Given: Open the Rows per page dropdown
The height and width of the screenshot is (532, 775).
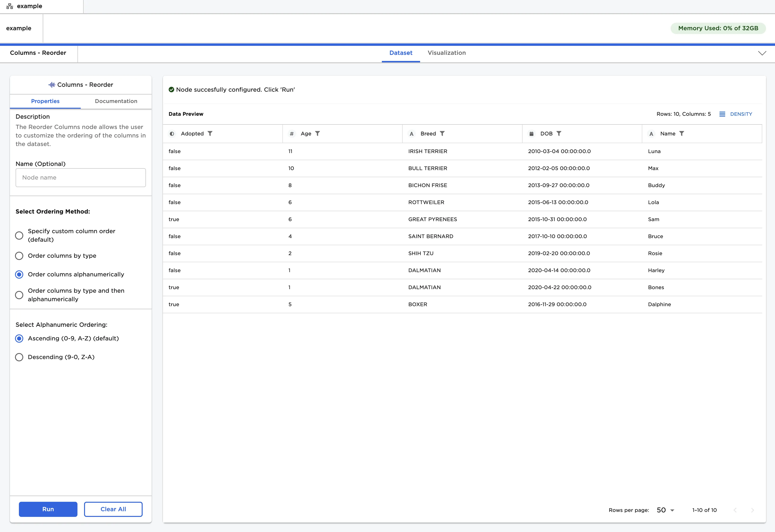Looking at the screenshot, I should click(666, 510).
